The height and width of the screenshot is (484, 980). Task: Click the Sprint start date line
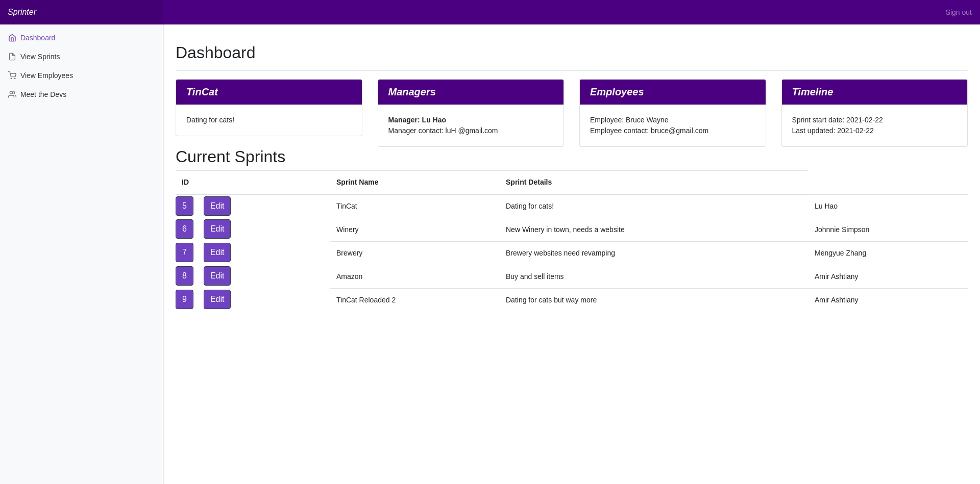tap(837, 120)
